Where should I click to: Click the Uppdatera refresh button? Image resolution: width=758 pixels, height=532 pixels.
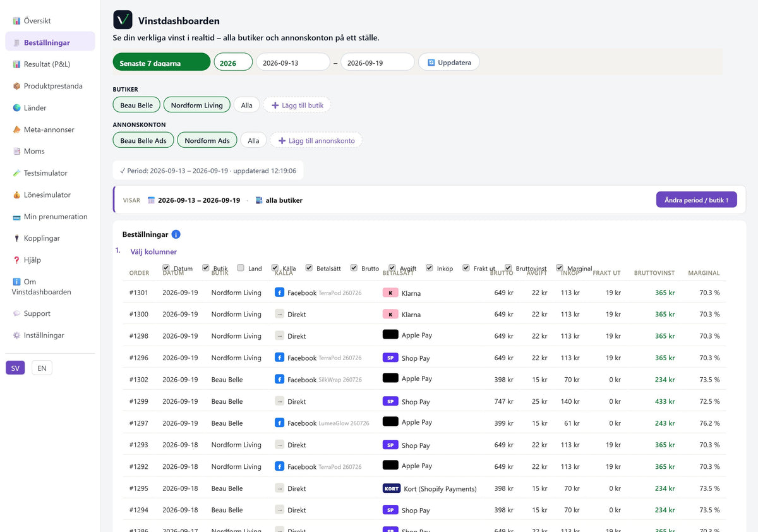tap(449, 63)
